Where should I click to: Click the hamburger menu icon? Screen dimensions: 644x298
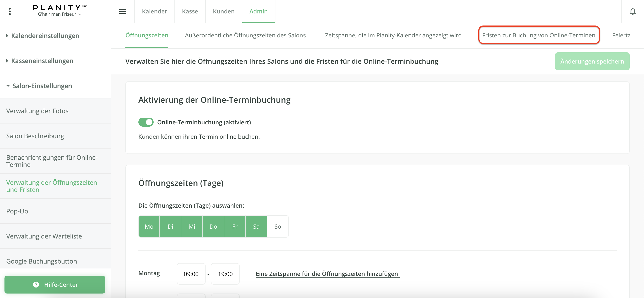pos(122,11)
